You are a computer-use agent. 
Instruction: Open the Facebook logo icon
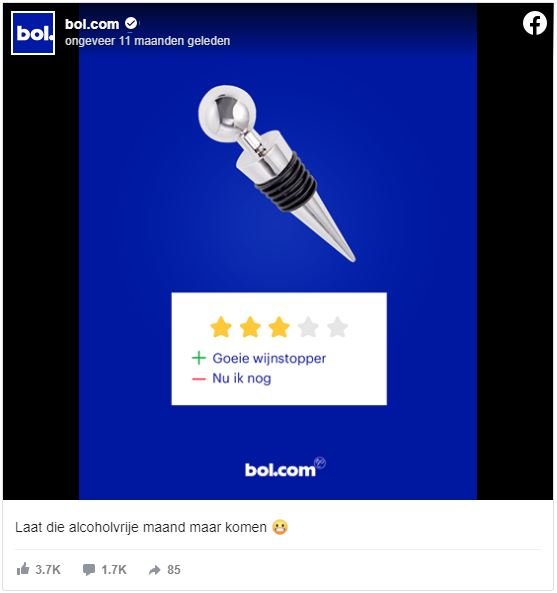[535, 23]
